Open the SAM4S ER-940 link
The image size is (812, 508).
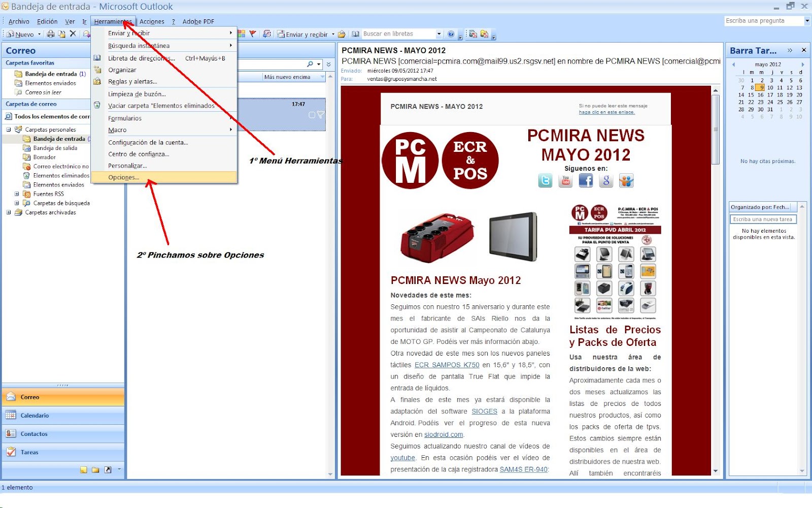pyautogui.click(x=524, y=469)
